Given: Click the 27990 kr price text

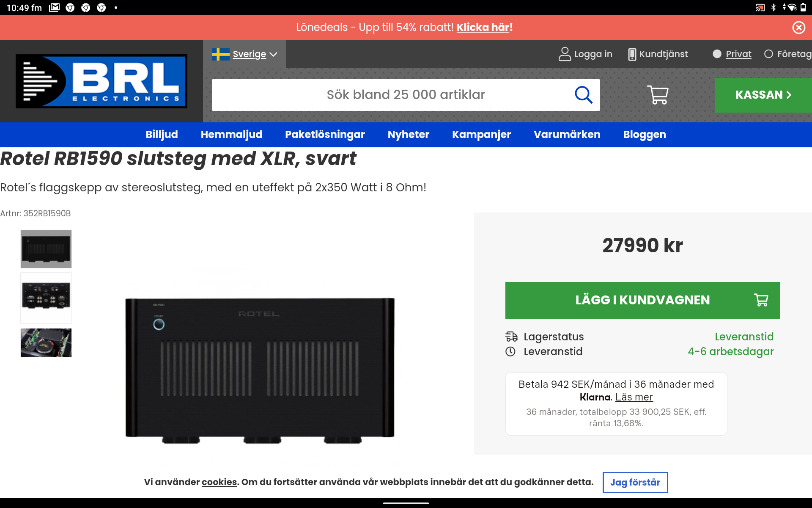Looking at the screenshot, I should [642, 246].
